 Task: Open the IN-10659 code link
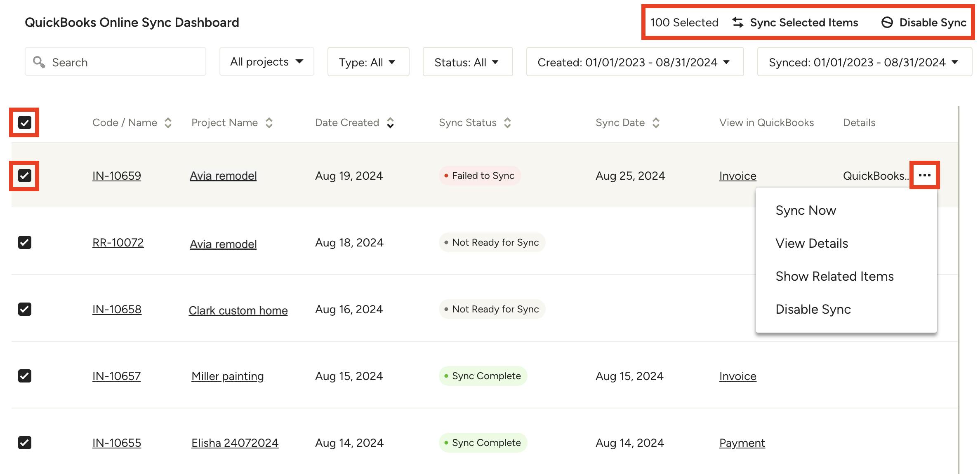[x=117, y=176]
